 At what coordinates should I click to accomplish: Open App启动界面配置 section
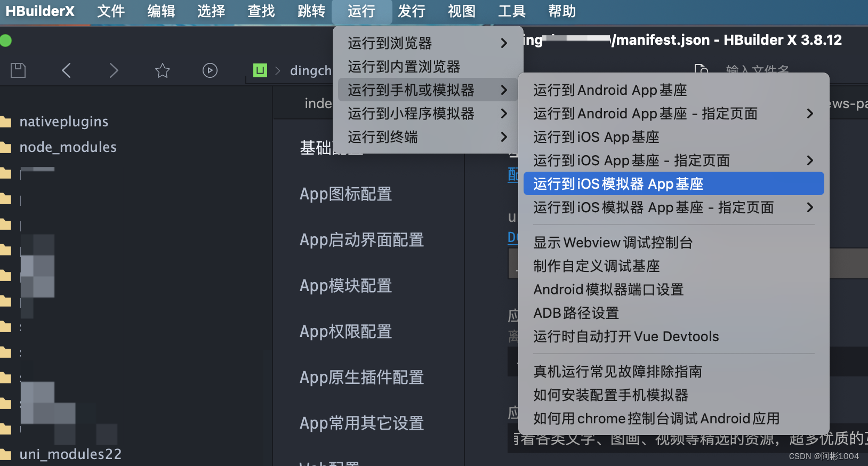[x=361, y=240]
